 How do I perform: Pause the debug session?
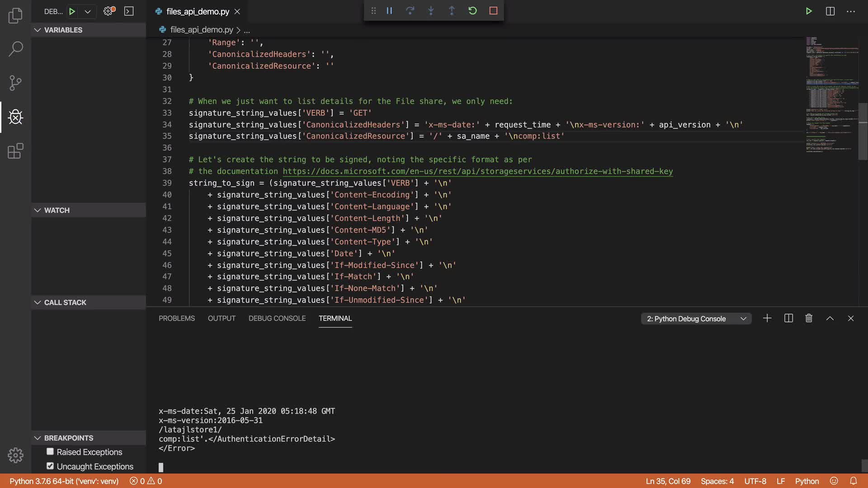[x=389, y=10]
